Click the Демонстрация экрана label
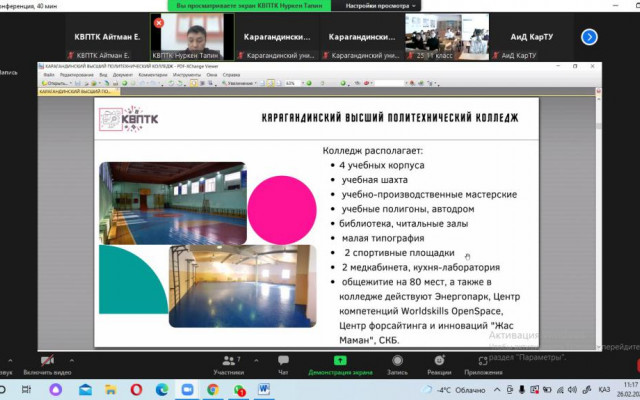The width and height of the screenshot is (640, 400). pos(340,372)
